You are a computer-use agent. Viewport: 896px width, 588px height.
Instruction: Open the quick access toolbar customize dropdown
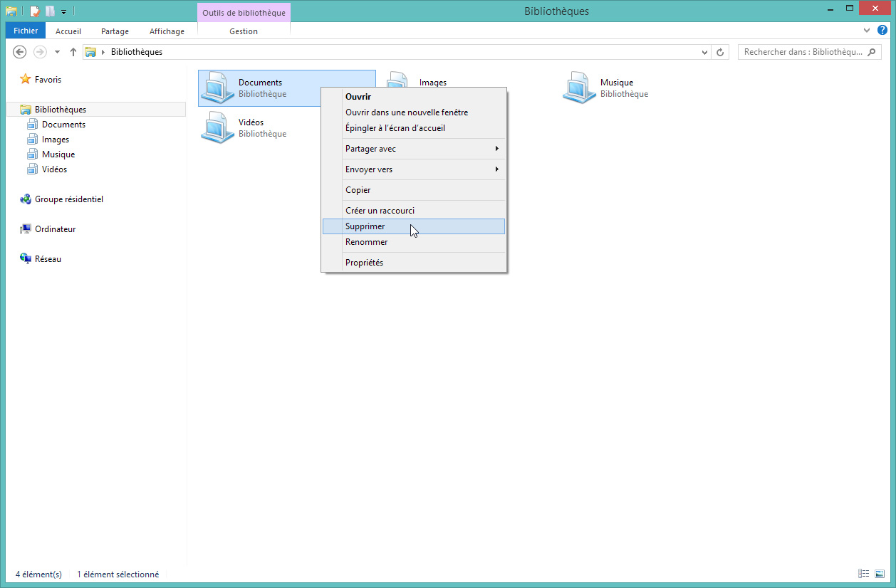pyautogui.click(x=63, y=12)
